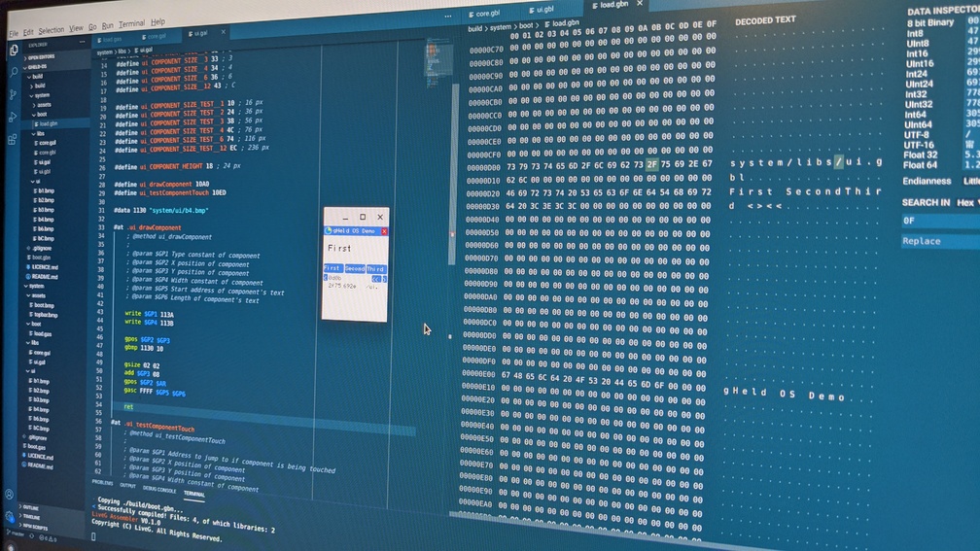Viewport: 980px width, 551px height.
Task: Open the Source Control view icon
Action: 14,94
